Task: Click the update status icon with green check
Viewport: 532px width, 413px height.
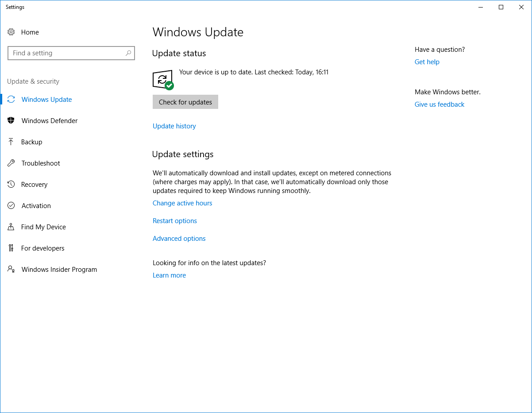Action: click(163, 80)
